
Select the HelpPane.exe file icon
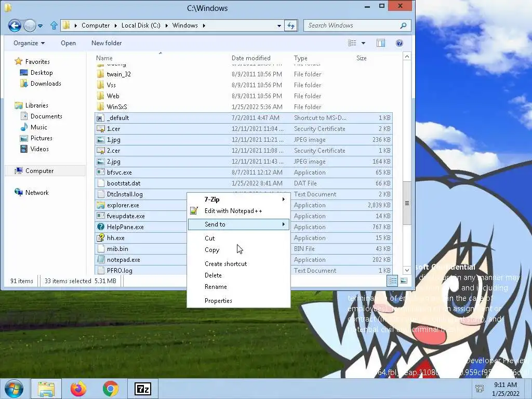pyautogui.click(x=100, y=227)
